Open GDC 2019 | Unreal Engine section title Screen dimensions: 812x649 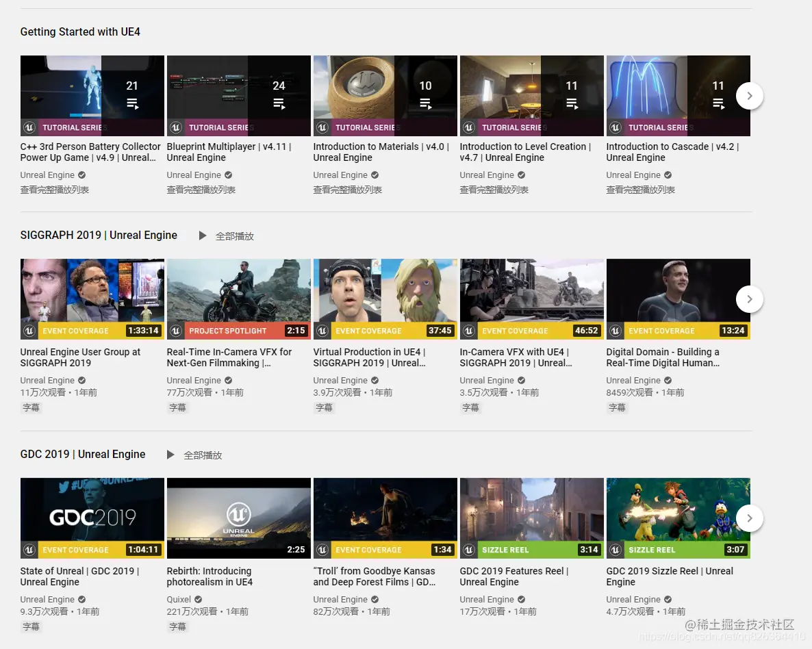83,455
